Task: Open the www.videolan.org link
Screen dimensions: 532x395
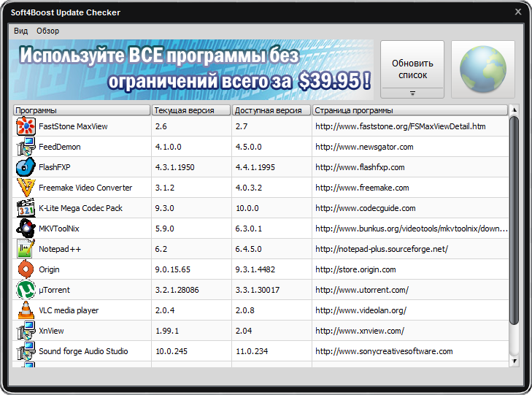Action: [x=361, y=310]
